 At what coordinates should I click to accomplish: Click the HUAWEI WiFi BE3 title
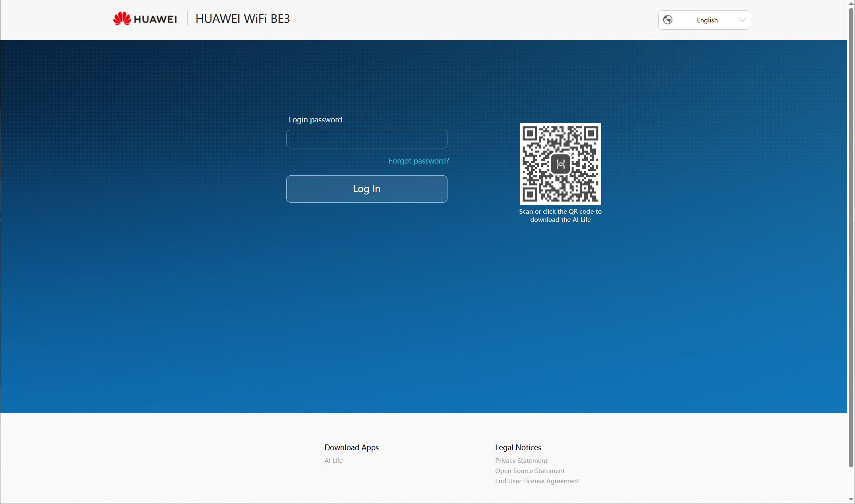coord(243,19)
